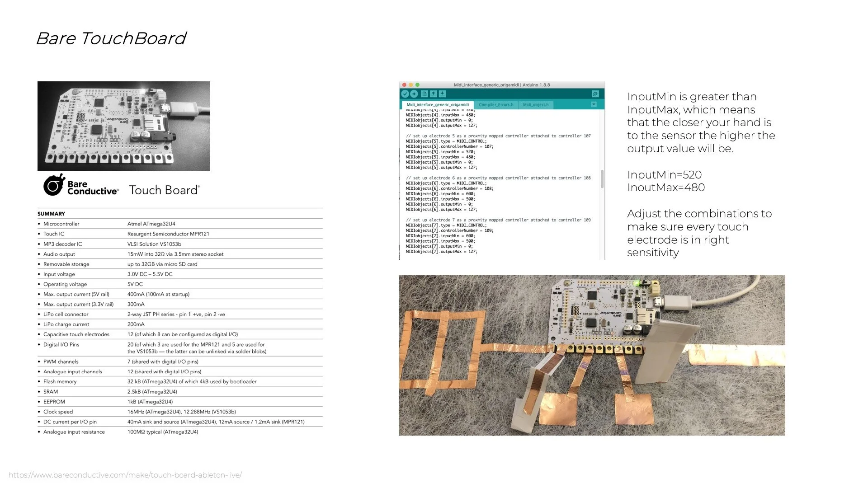The image size is (868, 488).
Task: Click the Bare TouchBoard slide title
Action: pos(111,38)
